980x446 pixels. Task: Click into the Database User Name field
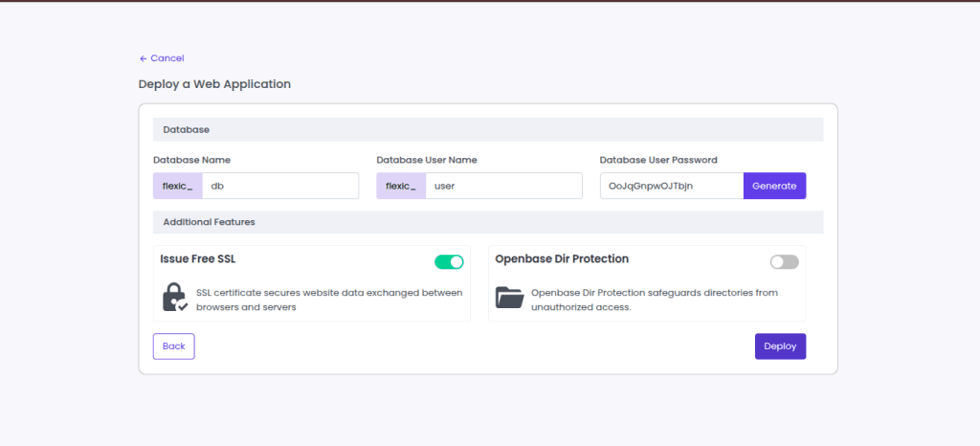click(x=502, y=186)
